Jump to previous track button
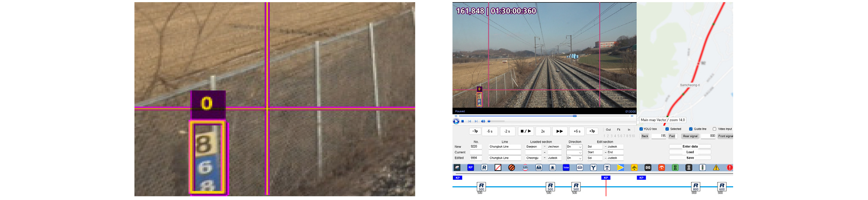 (469, 121)
